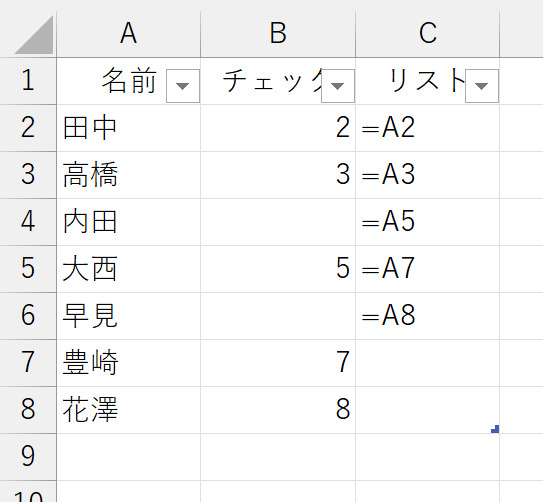Select the cell showing value 7

click(278, 363)
